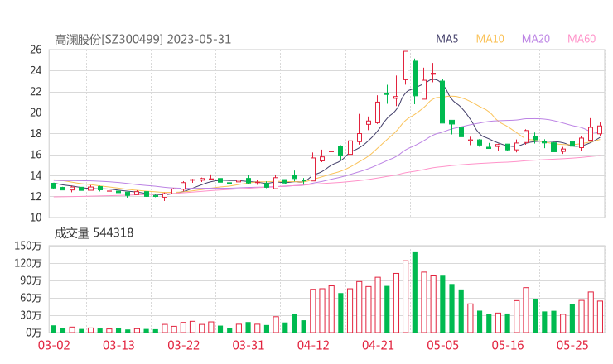Click the 30万 volume axis label

(x=31, y=315)
